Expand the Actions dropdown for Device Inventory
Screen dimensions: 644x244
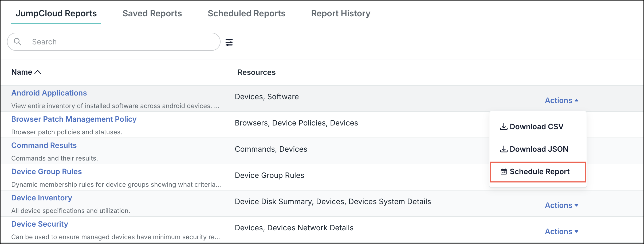click(562, 205)
